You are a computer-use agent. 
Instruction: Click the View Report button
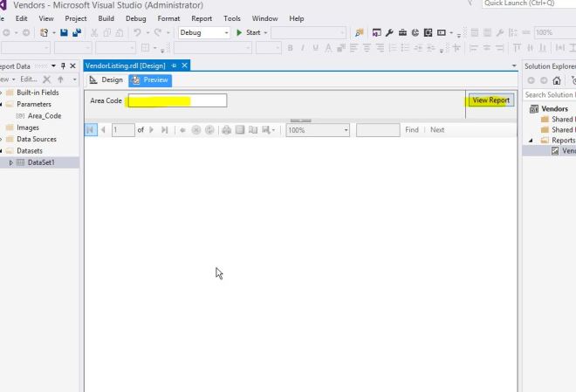[x=490, y=100]
